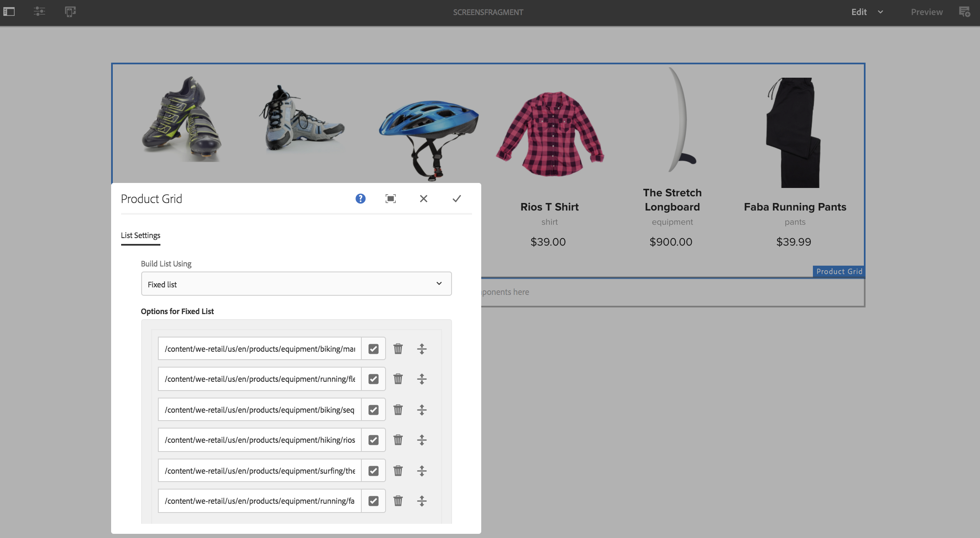Open path browser for first list entry
This screenshot has height=538, width=980.
coord(373,349)
